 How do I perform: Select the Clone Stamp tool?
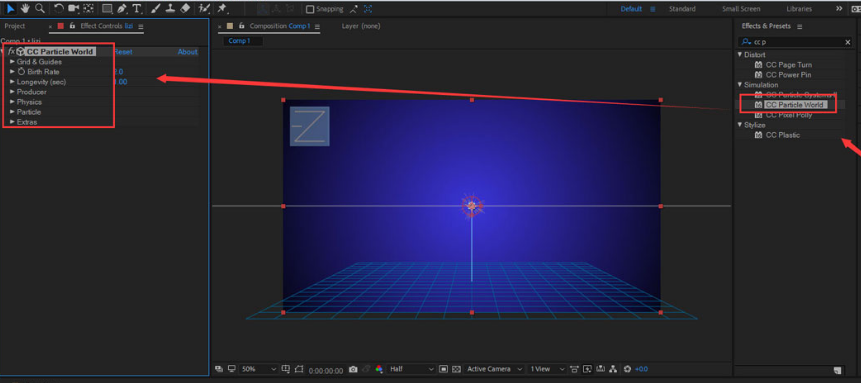[x=170, y=8]
